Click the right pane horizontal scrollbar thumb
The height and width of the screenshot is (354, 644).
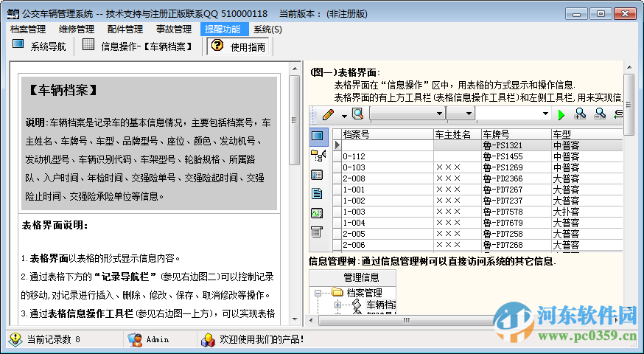pos(406,320)
